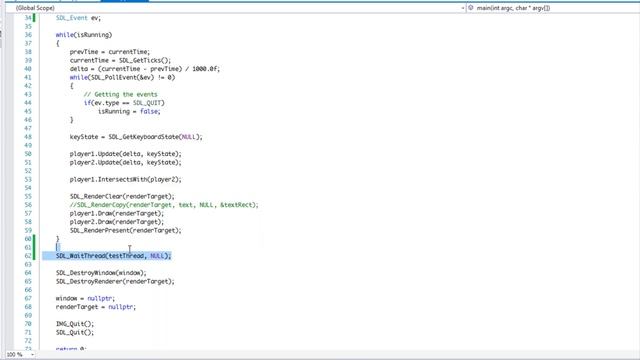Place cursor on while(isRunning) line
The image size is (640, 360).
tap(84, 35)
